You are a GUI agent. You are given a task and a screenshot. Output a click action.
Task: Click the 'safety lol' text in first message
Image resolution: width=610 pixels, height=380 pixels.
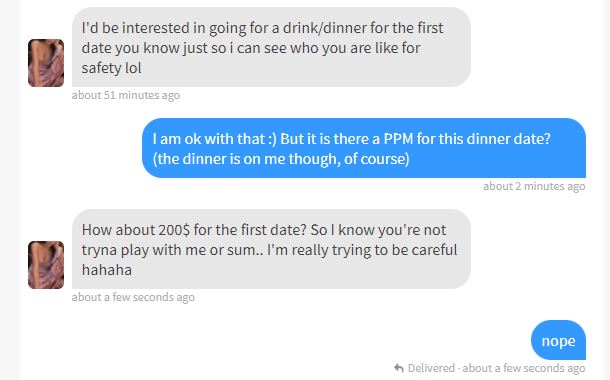click(x=111, y=68)
